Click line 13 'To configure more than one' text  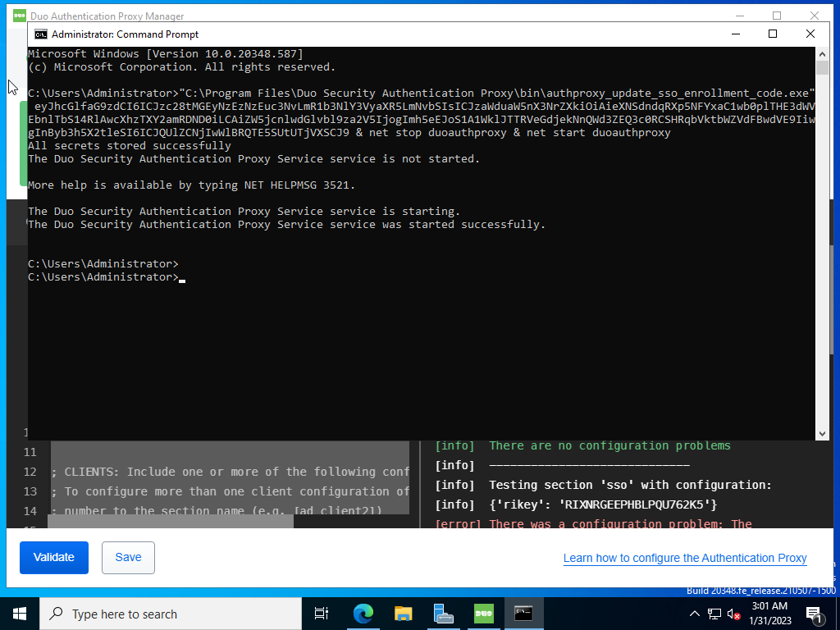tap(231, 491)
